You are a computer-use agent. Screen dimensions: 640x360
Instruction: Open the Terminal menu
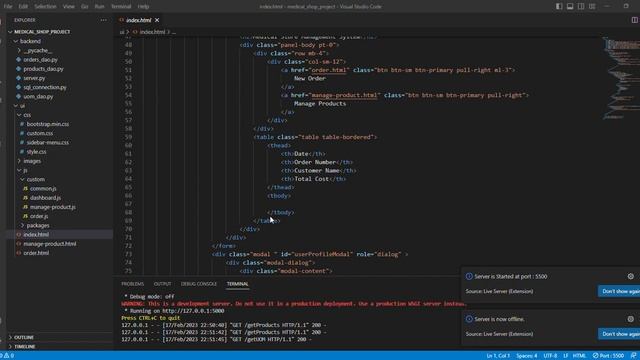point(121,7)
